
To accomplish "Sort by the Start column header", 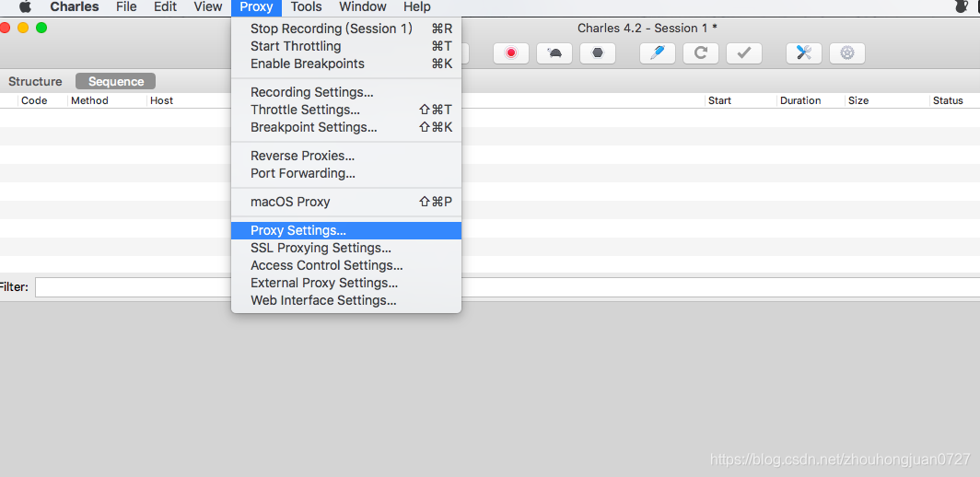I will pyautogui.click(x=719, y=100).
